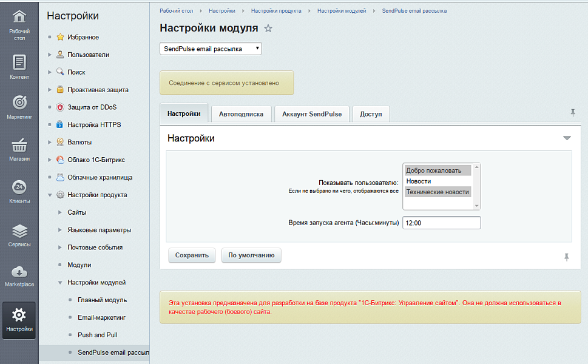Expand the Валюты tree arrow
Image resolution: width=588 pixels, height=364 pixels.
tap(50, 142)
